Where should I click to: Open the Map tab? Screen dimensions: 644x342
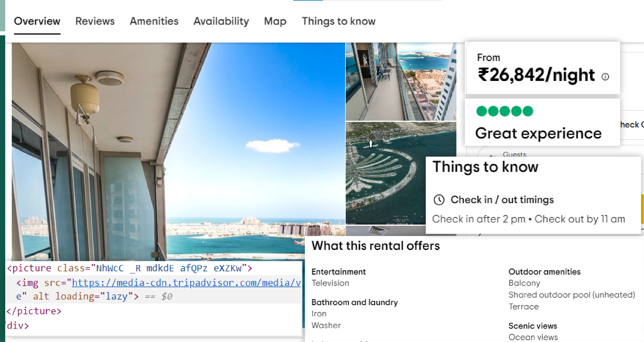275,21
